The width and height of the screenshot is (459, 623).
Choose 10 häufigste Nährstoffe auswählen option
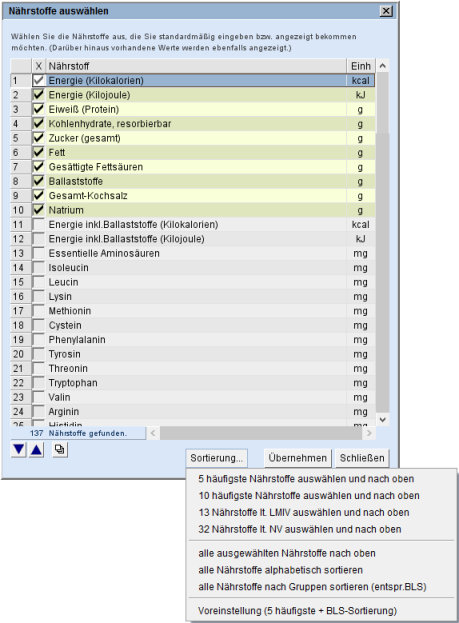click(309, 495)
